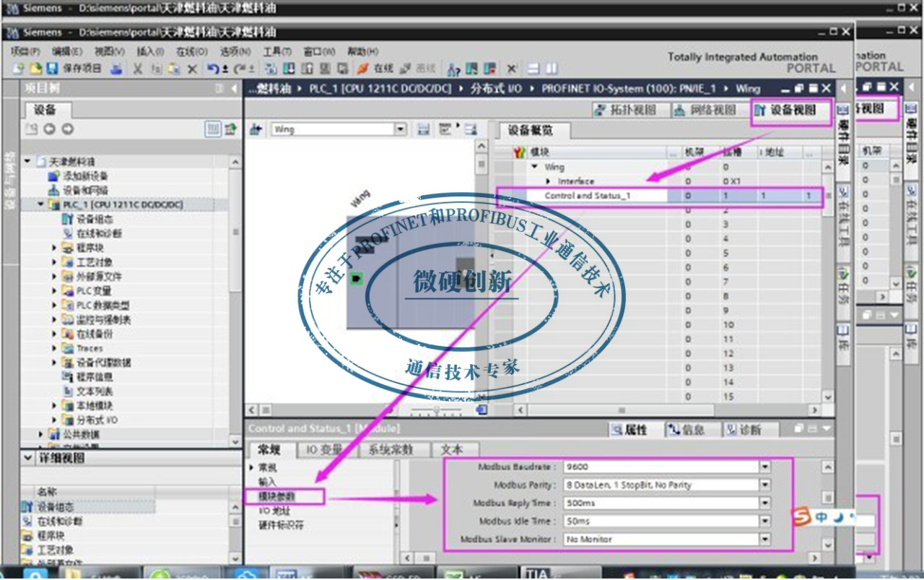Select 硬件标识符 in properties navigation
This screenshot has width=924, height=580.
pyautogui.click(x=282, y=525)
